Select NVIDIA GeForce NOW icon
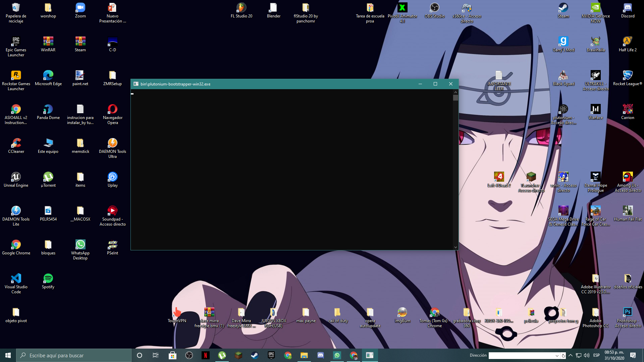The image size is (644, 362). pyautogui.click(x=595, y=12)
